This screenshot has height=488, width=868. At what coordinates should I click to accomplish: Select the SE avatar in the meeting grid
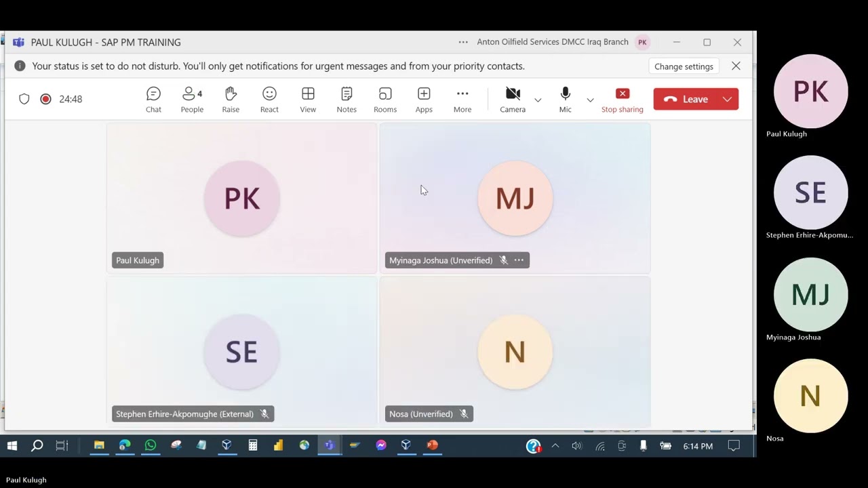coord(242,352)
